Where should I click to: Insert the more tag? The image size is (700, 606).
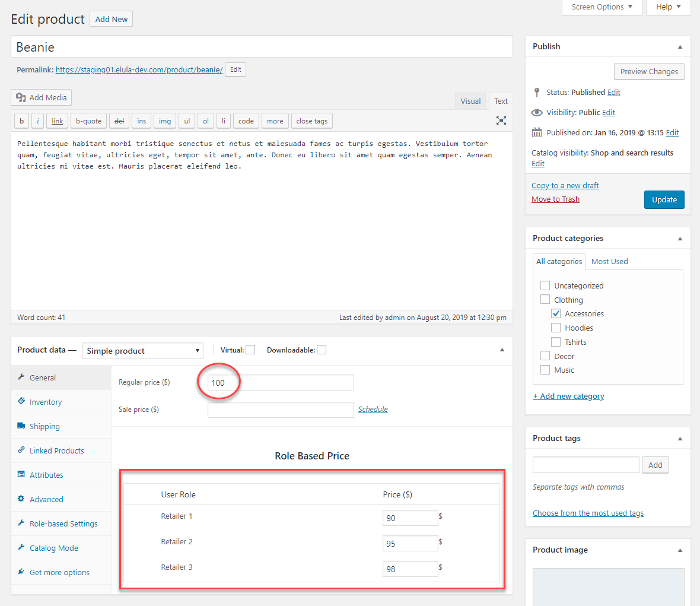275,121
